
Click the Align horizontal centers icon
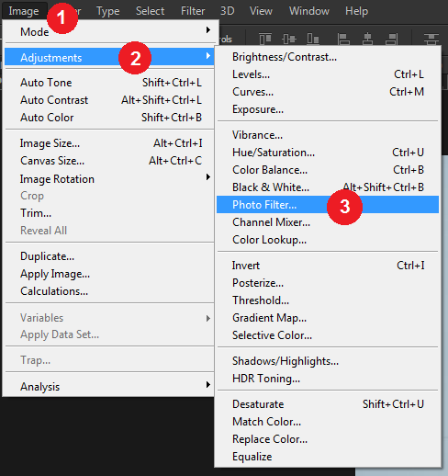(x=367, y=40)
